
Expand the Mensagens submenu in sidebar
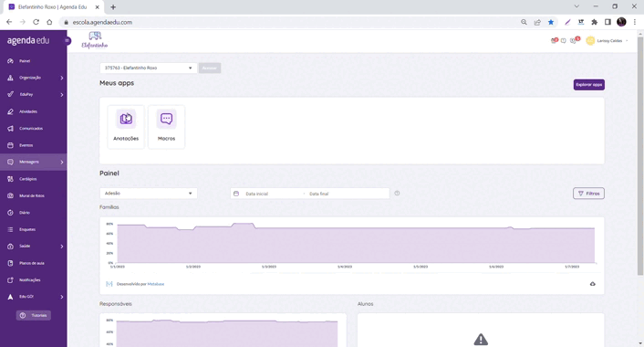click(x=33, y=162)
